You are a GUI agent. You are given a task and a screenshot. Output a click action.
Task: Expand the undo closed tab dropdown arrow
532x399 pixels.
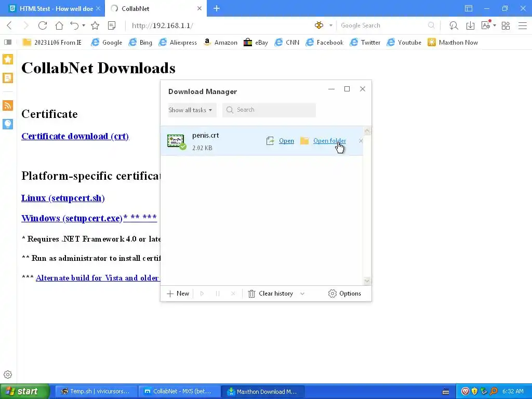coord(84,25)
